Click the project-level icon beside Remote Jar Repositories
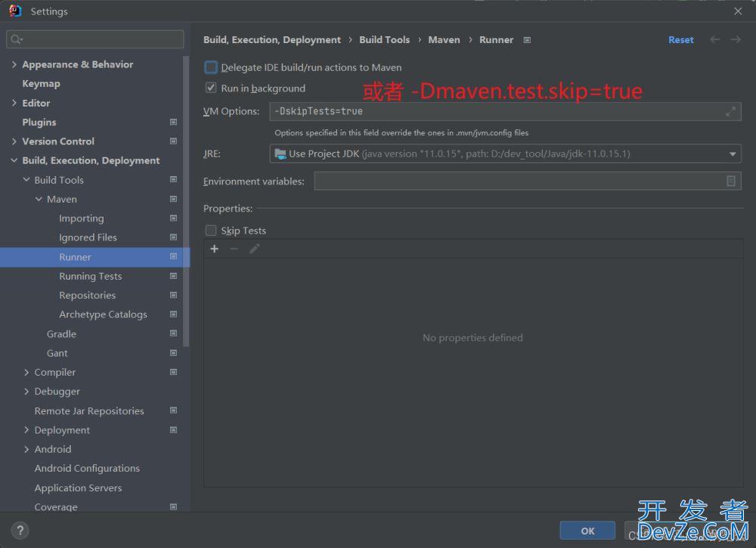Viewport: 756px width, 548px height. click(174, 410)
